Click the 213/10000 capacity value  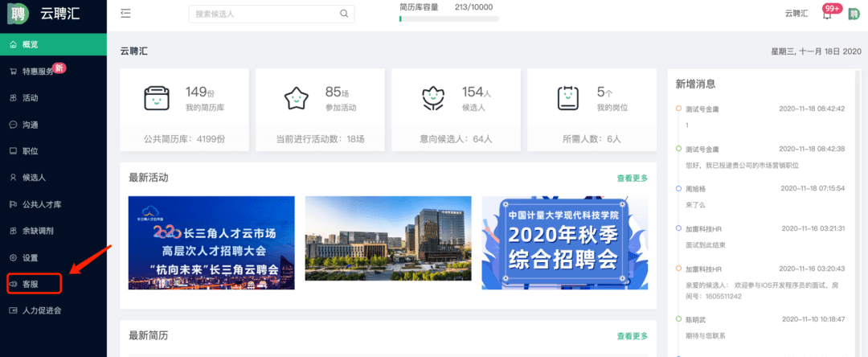coord(474,7)
